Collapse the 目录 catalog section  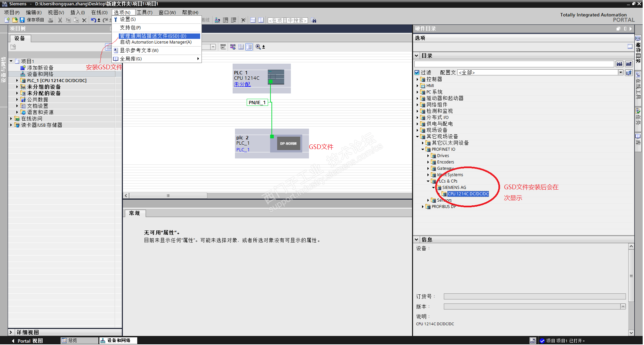(417, 56)
